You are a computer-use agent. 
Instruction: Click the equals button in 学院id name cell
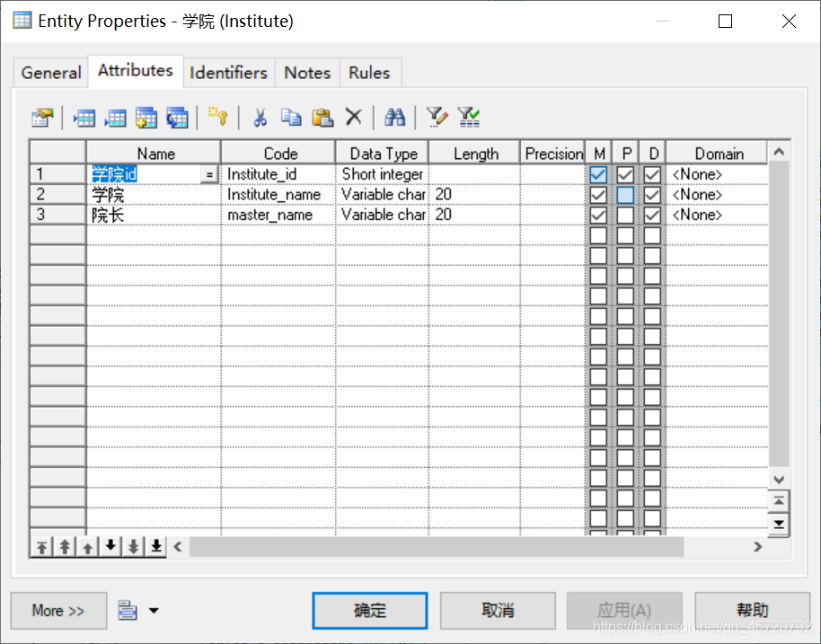coord(209,174)
